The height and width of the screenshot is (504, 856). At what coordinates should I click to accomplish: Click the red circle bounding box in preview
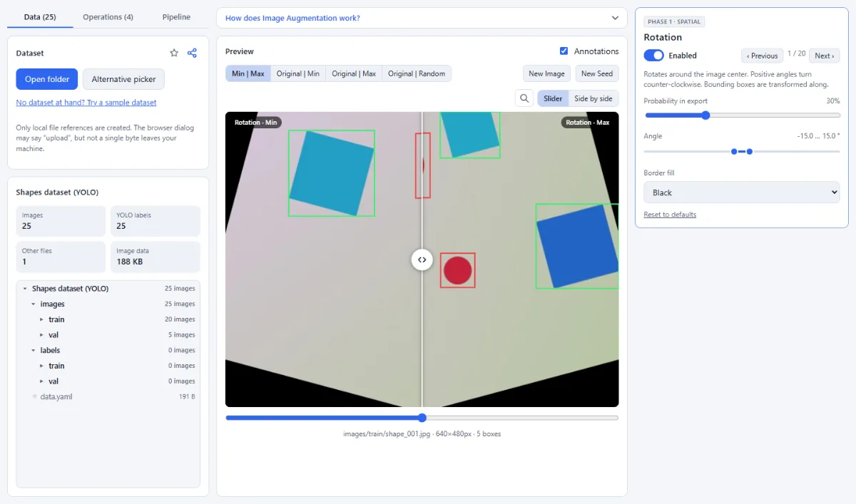click(458, 270)
